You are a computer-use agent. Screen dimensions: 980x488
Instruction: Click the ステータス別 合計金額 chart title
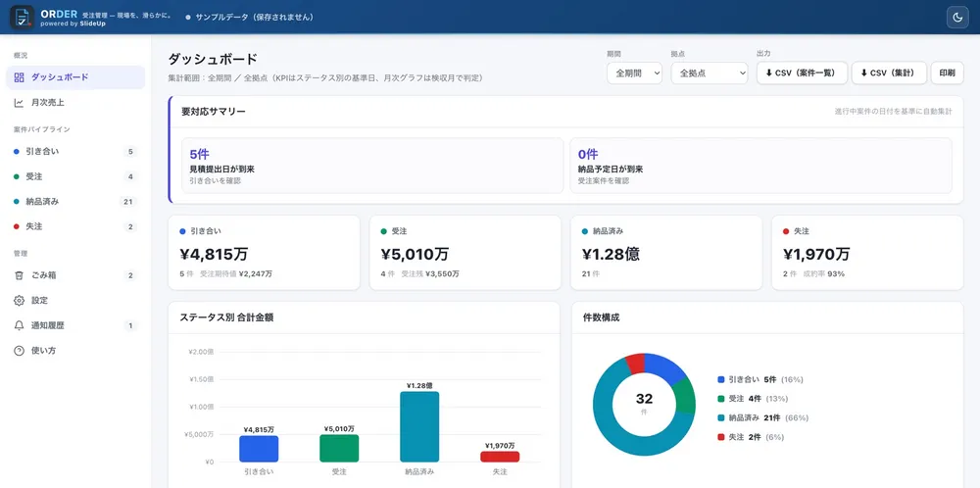[x=226, y=317]
